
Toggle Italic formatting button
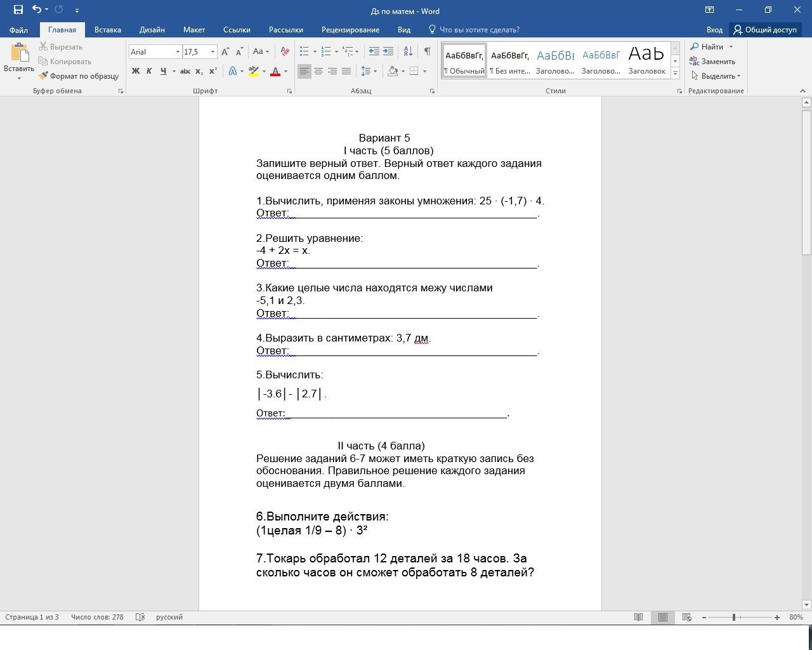[149, 71]
